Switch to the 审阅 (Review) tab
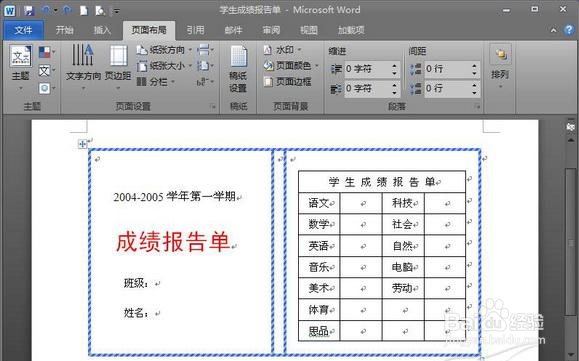 pos(271,30)
